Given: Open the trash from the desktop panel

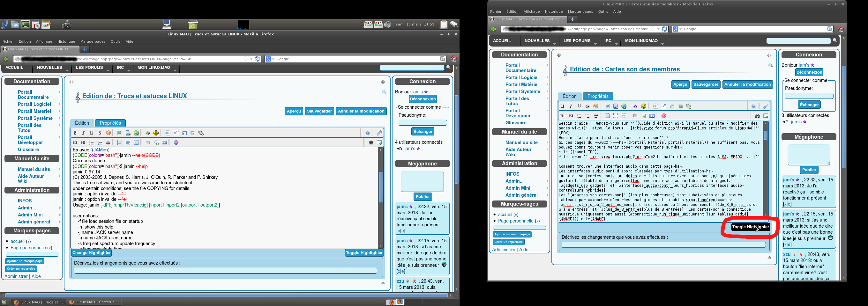Looking at the screenshot, I should click(x=193, y=24).
